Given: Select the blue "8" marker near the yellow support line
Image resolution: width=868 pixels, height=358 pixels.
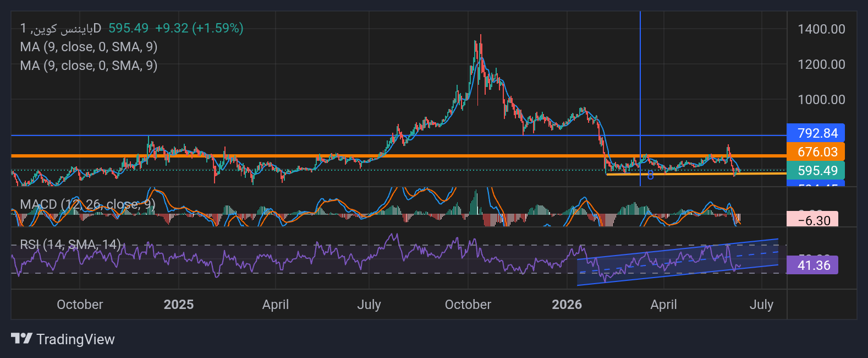Looking at the screenshot, I should pyautogui.click(x=650, y=176).
